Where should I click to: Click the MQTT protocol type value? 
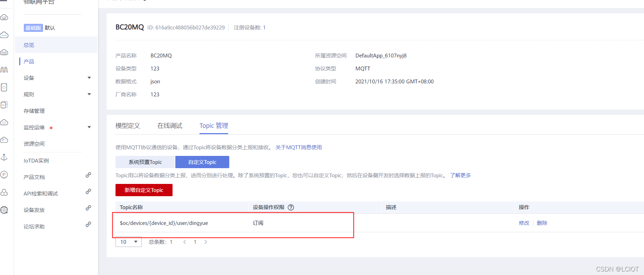pyautogui.click(x=363, y=68)
